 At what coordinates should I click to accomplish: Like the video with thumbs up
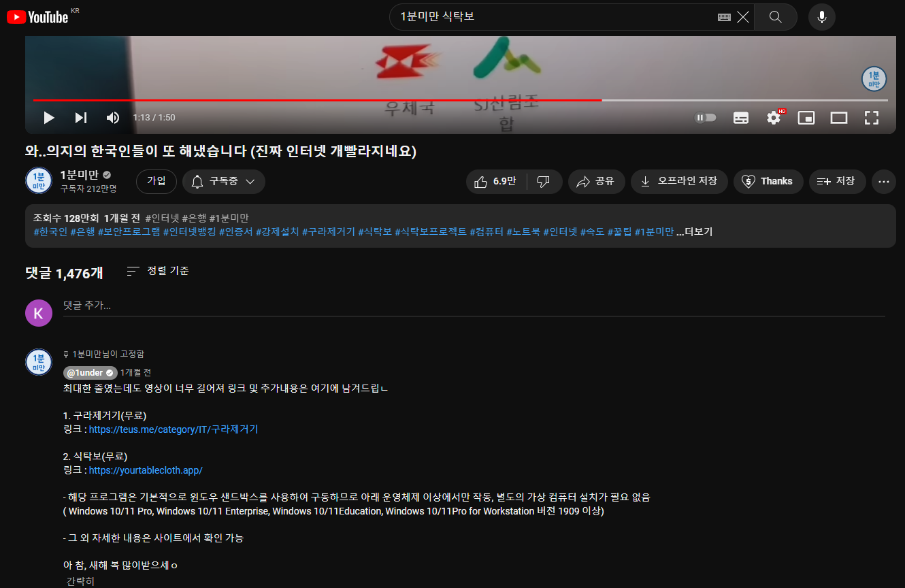(497, 182)
